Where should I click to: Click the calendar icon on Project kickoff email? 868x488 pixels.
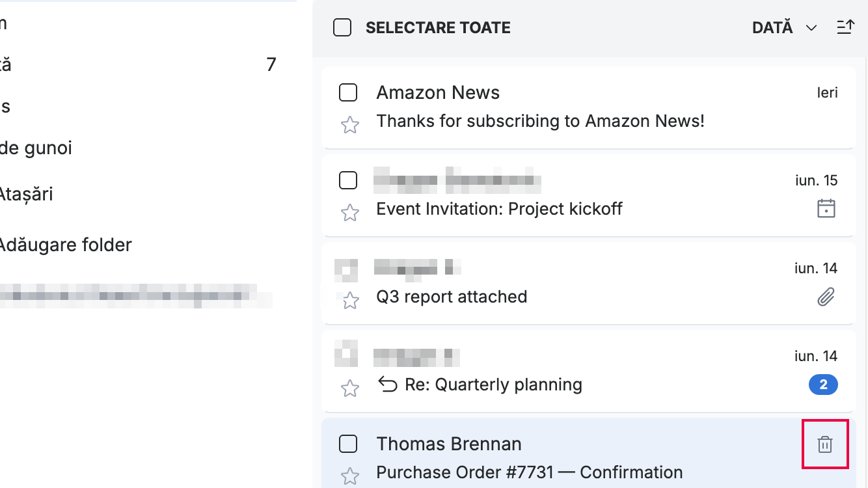(826, 209)
